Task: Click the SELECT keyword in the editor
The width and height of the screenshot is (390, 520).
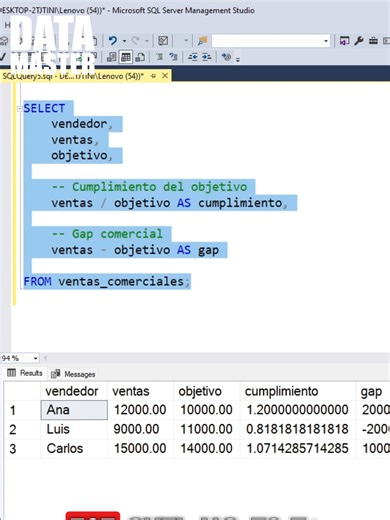Action: click(x=44, y=108)
